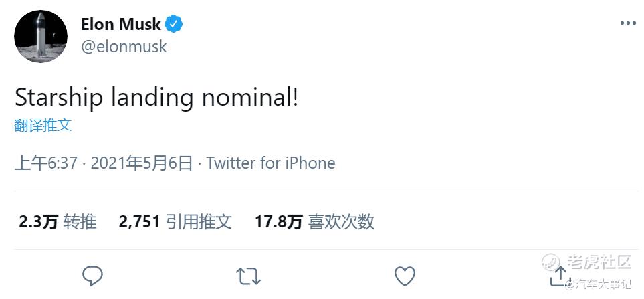The height and width of the screenshot is (299, 644).
Task: Click 翻译推文 to translate the tweet
Action: click(x=43, y=125)
